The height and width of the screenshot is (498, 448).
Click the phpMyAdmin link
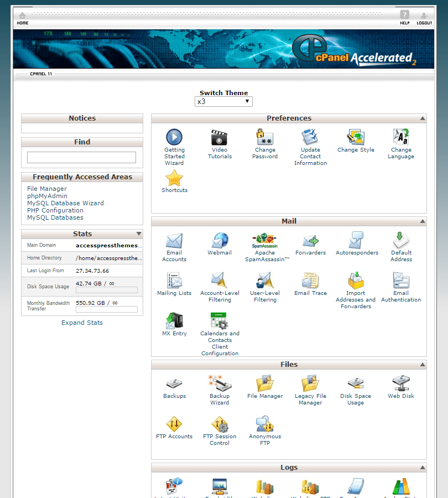[47, 196]
